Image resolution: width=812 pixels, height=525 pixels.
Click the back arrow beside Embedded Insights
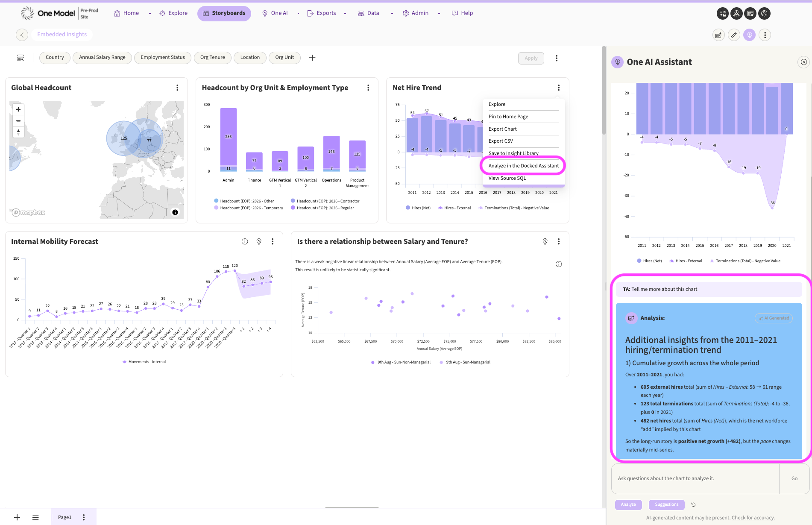[x=22, y=35]
